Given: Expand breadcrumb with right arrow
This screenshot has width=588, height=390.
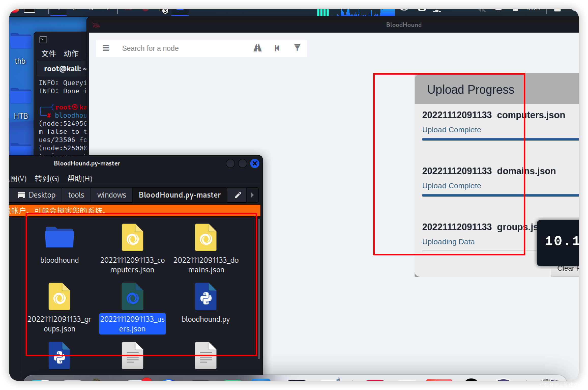Looking at the screenshot, I should (252, 195).
